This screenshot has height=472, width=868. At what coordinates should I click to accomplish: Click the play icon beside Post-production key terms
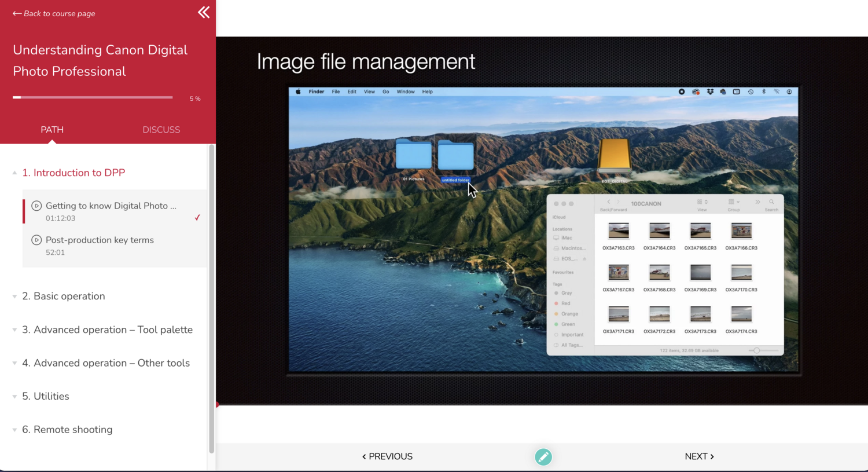click(36, 240)
